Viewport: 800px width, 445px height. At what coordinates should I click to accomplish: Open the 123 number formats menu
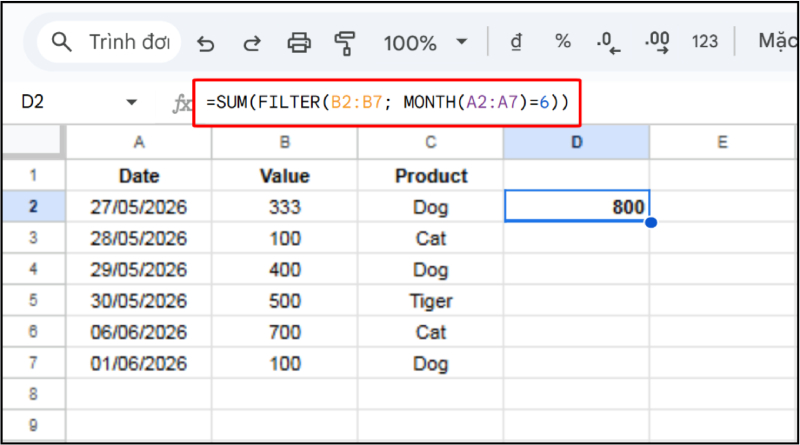[x=705, y=42]
